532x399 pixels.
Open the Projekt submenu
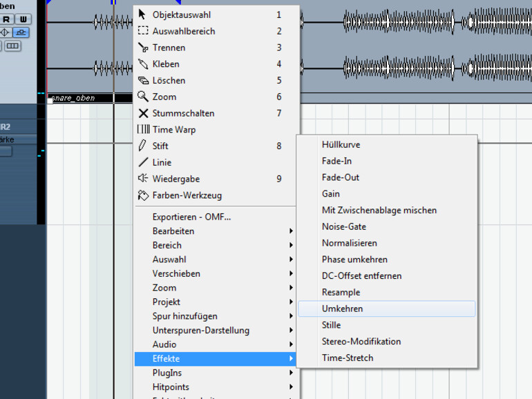pyautogui.click(x=216, y=302)
